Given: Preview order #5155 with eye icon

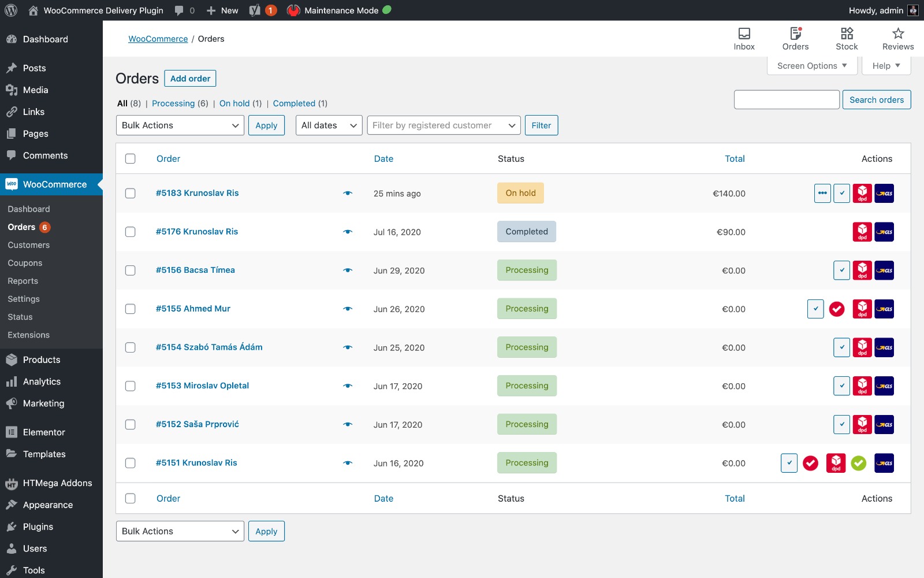Looking at the screenshot, I should 348,309.
